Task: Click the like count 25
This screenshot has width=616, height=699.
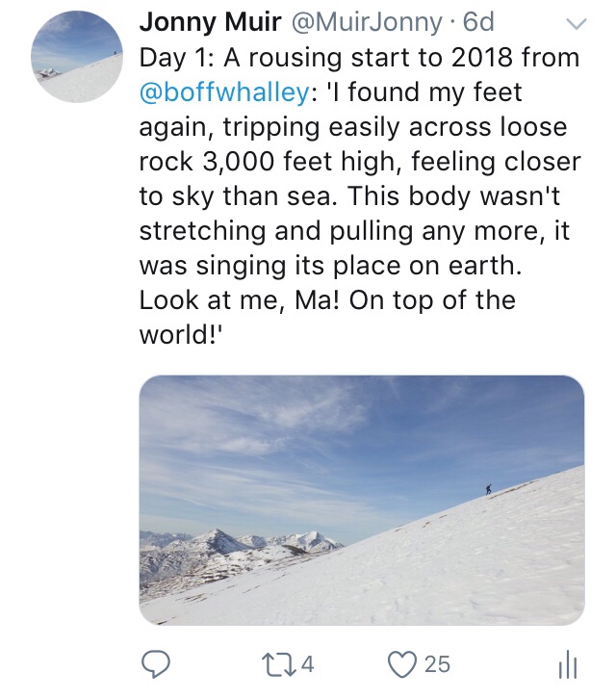Action: click(437, 663)
